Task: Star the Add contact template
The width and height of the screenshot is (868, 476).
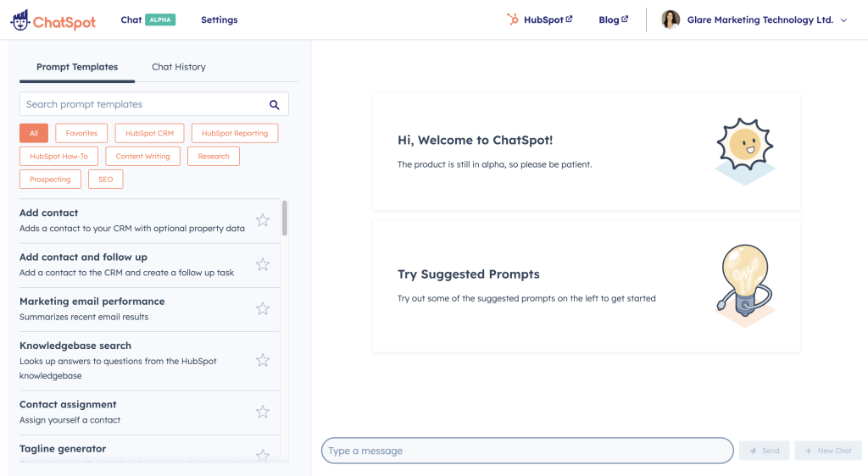Action: pos(263,220)
